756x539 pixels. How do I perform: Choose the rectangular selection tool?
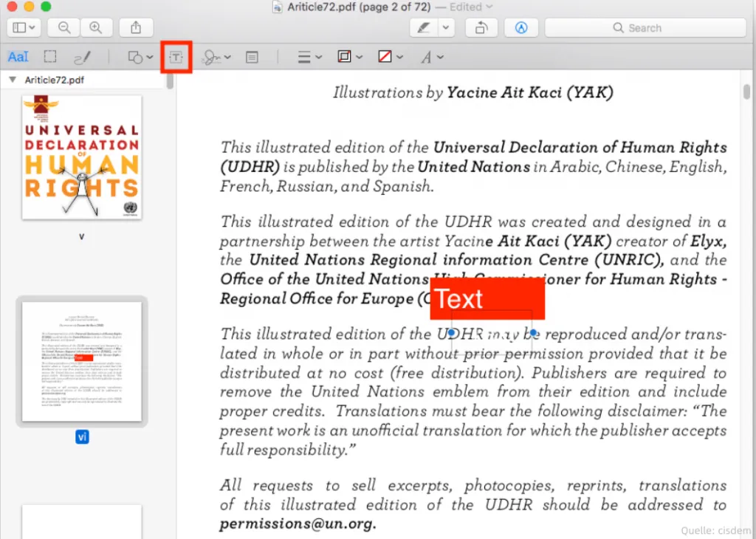tap(49, 57)
